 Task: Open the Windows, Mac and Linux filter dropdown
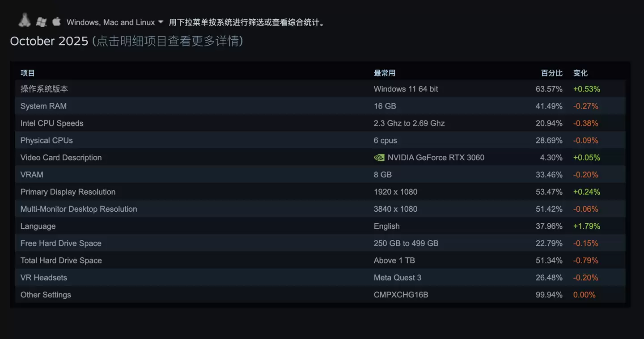(114, 21)
